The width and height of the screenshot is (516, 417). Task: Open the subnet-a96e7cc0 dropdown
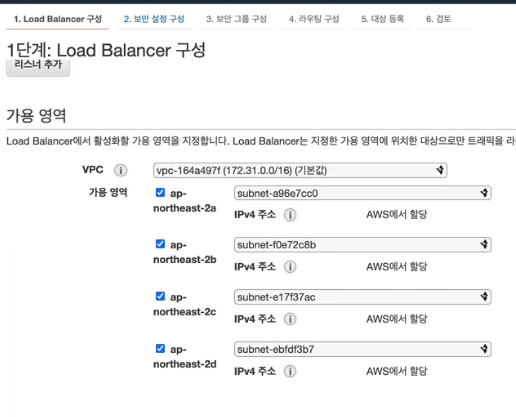(x=363, y=193)
